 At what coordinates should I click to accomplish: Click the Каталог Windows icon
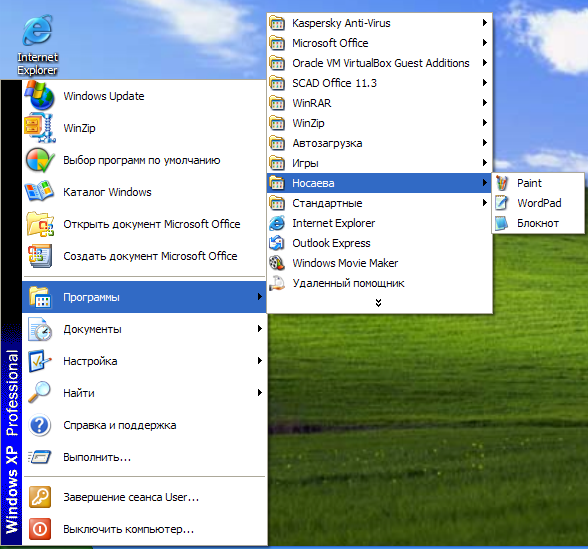[39, 192]
